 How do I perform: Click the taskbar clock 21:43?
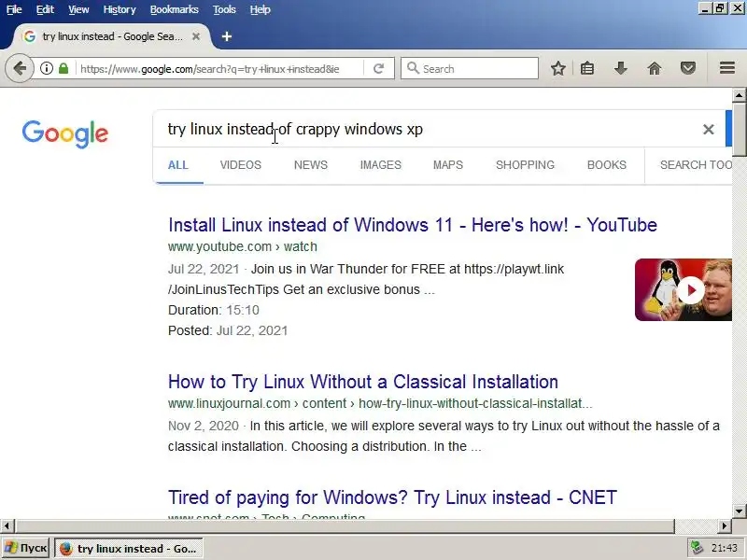click(x=725, y=549)
